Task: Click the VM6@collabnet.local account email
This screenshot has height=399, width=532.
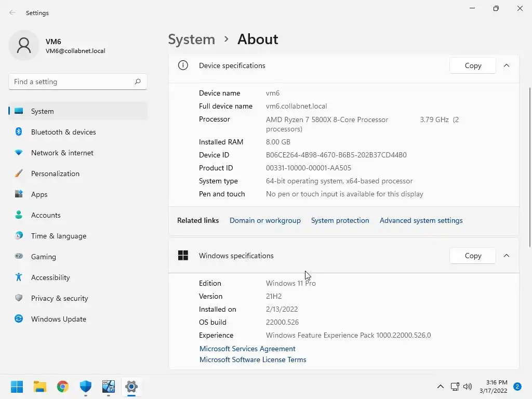Action: (75, 51)
